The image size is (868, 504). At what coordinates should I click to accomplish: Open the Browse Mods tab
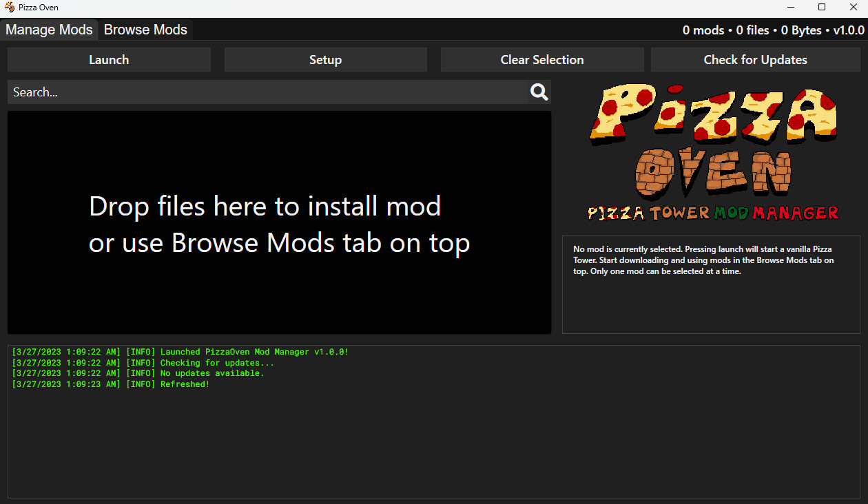point(145,30)
